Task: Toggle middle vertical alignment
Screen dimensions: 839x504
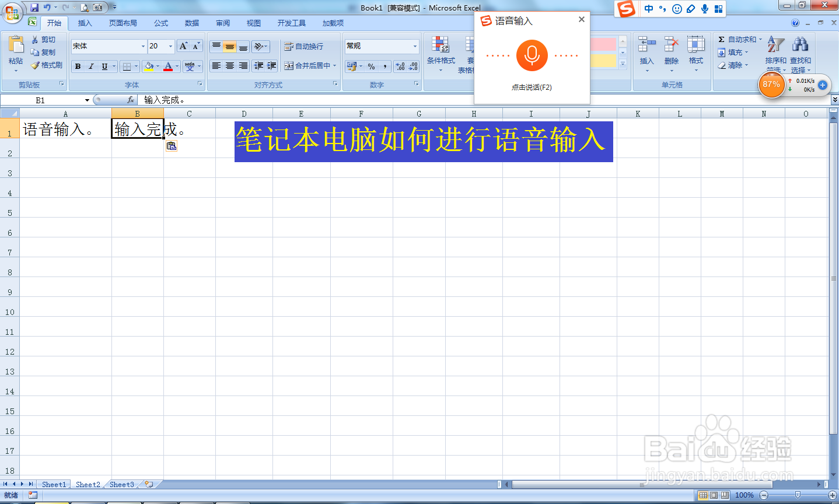Action: click(230, 47)
